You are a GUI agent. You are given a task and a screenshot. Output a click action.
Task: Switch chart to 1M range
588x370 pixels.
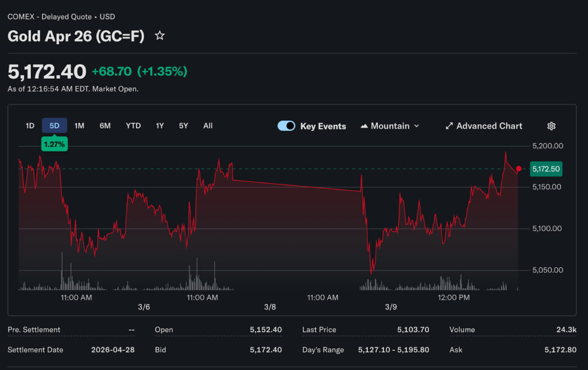[x=79, y=126]
